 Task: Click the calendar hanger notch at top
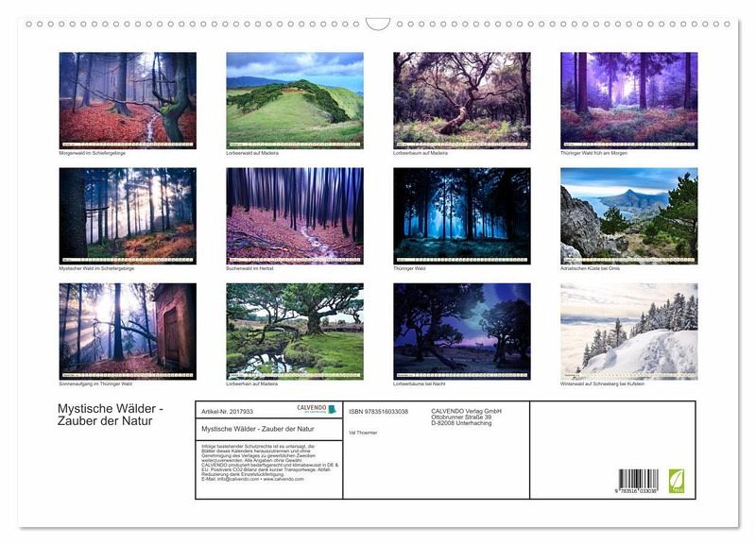point(378,24)
